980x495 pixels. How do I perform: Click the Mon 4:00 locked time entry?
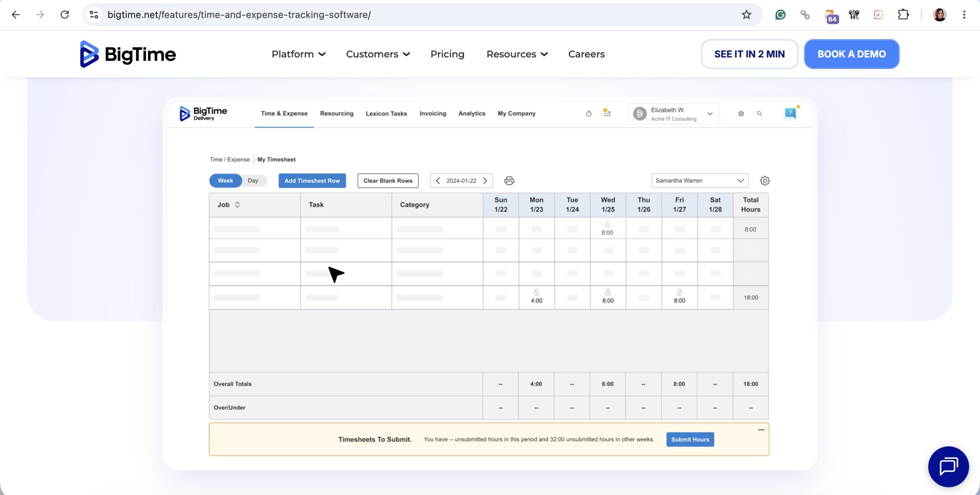pyautogui.click(x=536, y=297)
